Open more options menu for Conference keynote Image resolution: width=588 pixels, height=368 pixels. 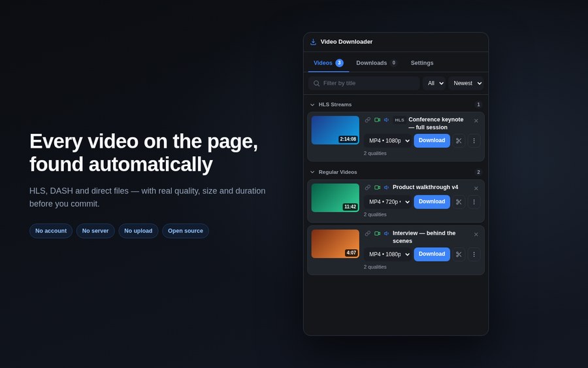point(474,141)
